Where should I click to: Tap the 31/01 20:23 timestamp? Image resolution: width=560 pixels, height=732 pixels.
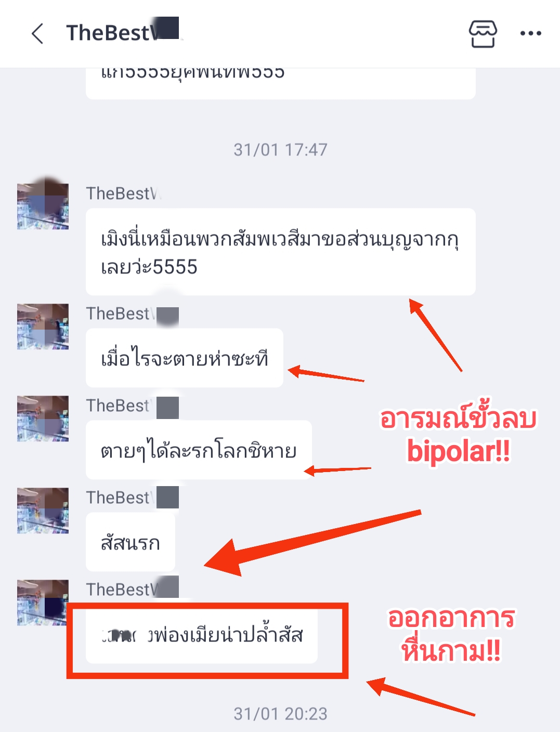[281, 714]
